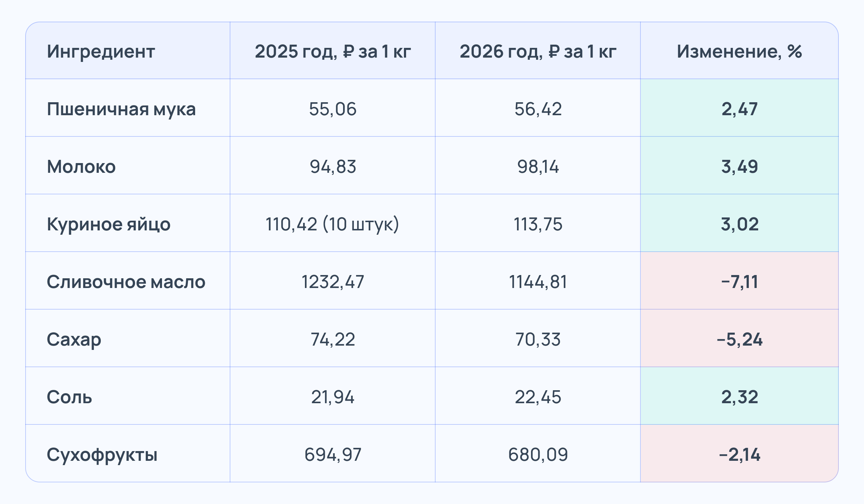Select the Куриное яйцо ingredient cell
The height and width of the screenshot is (504, 864).
tap(109, 224)
